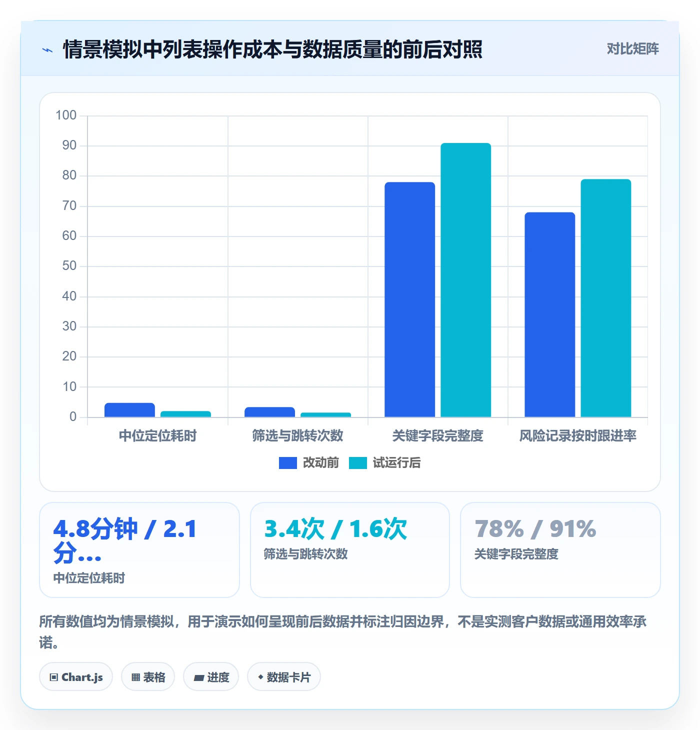This screenshot has height=730, width=700.
Task: Click the 改动前 bar for 中位定位耗时
Action: point(130,410)
